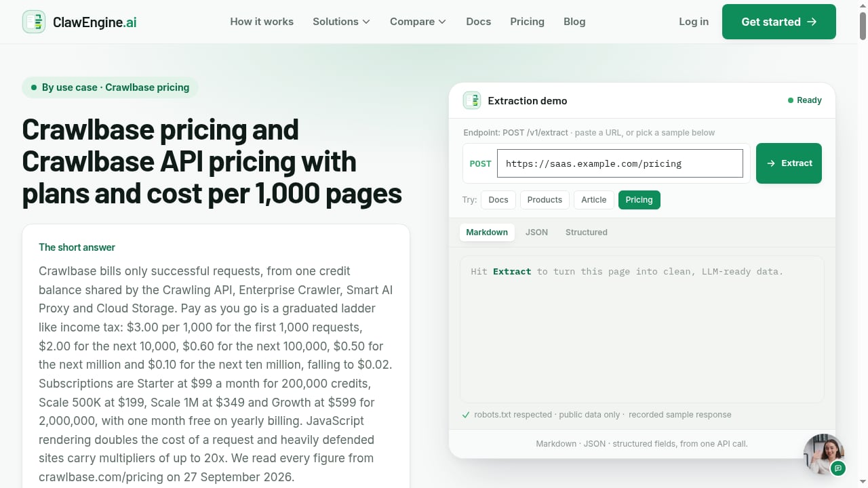Image resolution: width=868 pixels, height=488 pixels.
Task: Switch to the Markdown output tab
Action: pyautogui.click(x=487, y=232)
